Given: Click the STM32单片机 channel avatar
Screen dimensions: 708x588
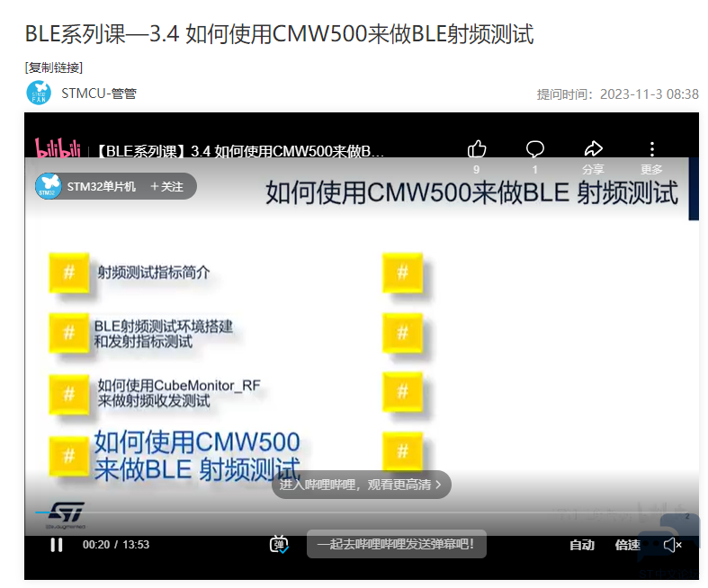Looking at the screenshot, I should (49, 186).
